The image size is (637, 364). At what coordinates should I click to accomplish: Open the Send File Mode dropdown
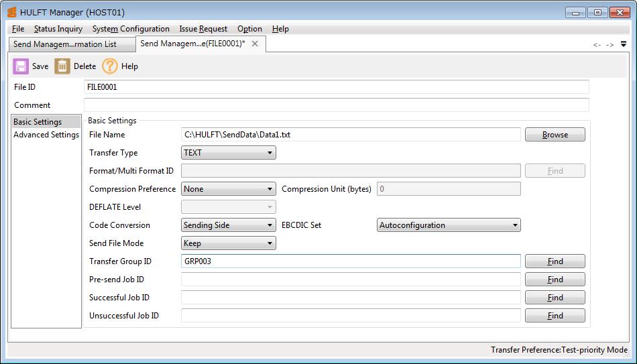[228, 243]
